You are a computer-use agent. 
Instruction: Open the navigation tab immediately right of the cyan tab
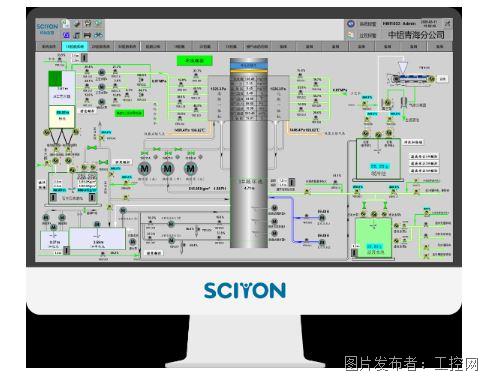(101, 46)
